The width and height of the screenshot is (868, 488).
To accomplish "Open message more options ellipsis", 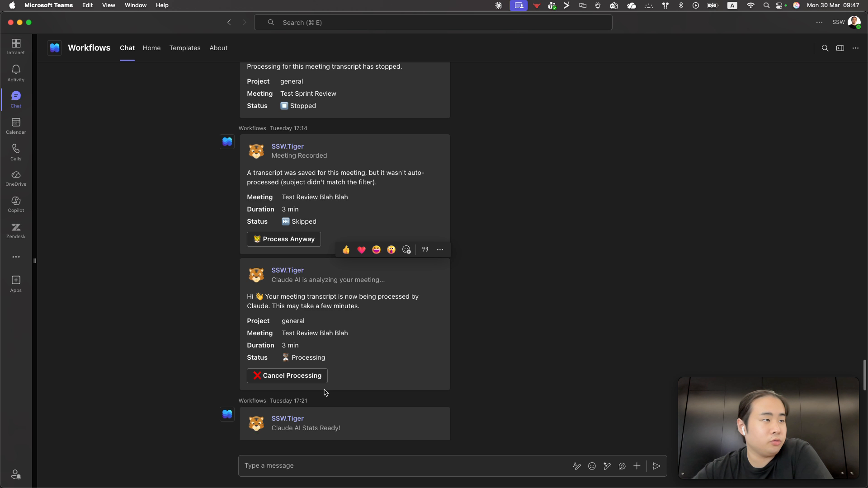I will coord(440,249).
